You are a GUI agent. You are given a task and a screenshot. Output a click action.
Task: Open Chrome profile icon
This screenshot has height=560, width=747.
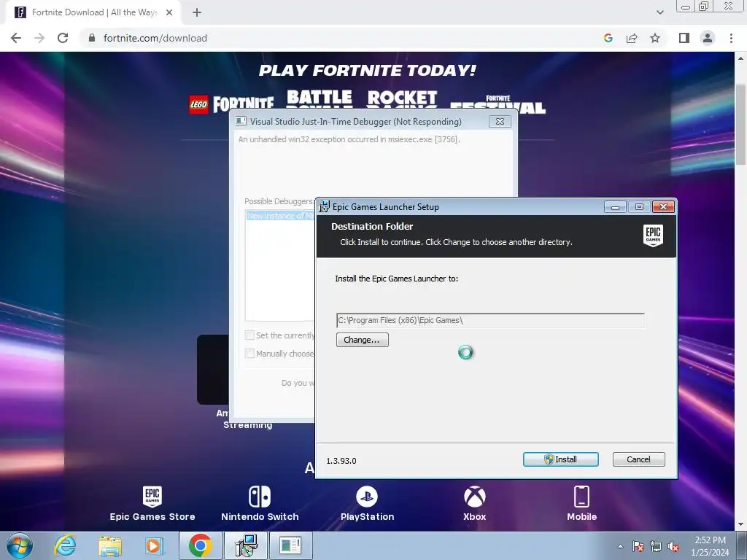(708, 38)
